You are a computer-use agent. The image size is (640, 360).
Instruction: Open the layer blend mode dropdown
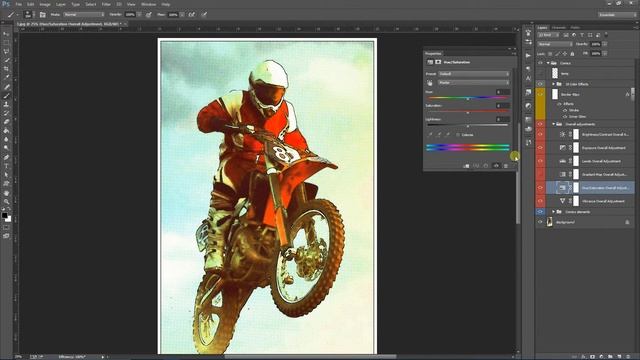555,44
